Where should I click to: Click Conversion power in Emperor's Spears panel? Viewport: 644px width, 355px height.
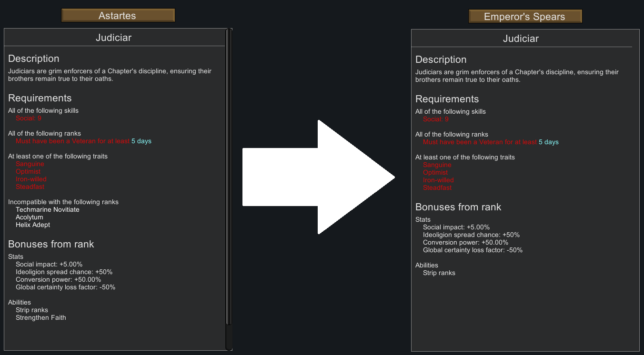(466, 242)
